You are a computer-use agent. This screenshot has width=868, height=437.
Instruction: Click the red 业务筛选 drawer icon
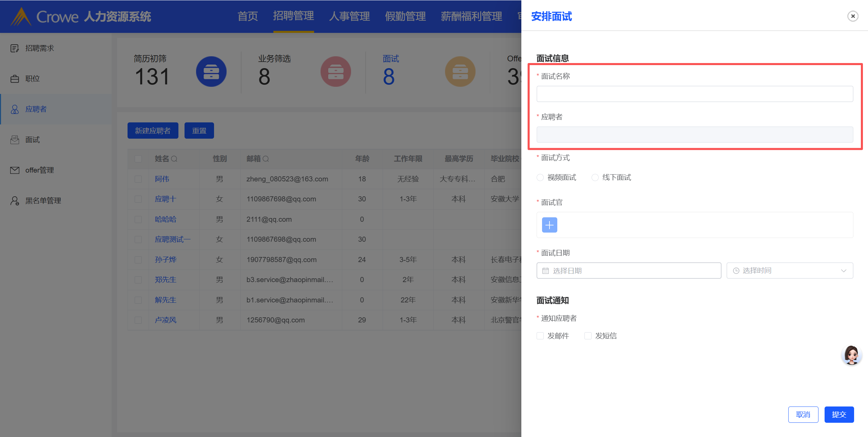(x=335, y=72)
